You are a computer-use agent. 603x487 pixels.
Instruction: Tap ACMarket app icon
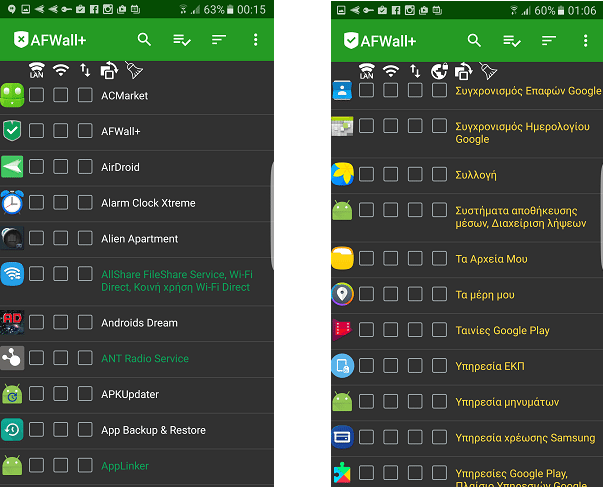click(12, 95)
